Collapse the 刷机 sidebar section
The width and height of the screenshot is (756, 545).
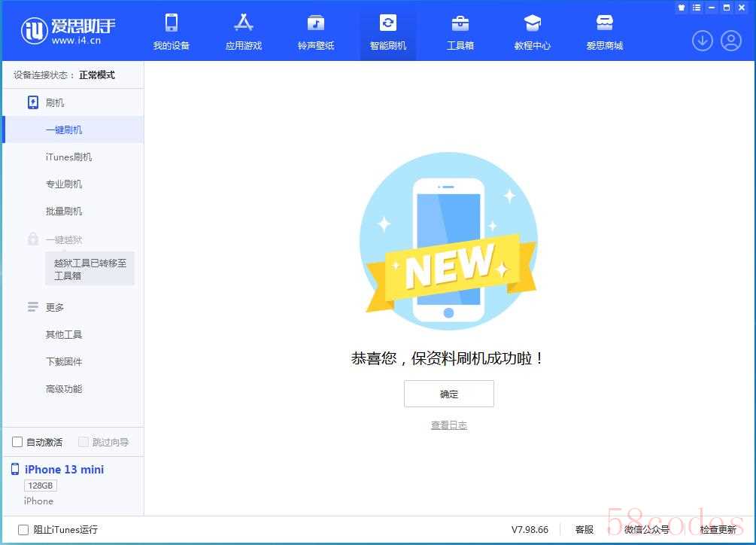pyautogui.click(x=55, y=102)
